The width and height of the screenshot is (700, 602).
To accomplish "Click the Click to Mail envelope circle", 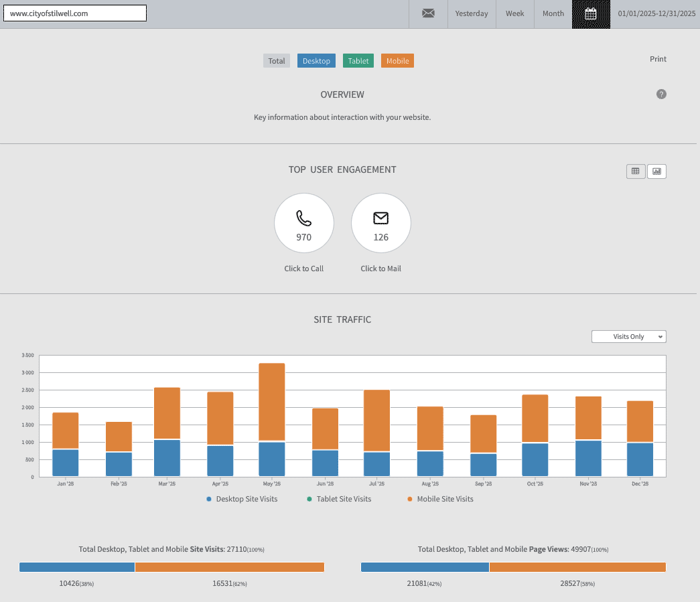I will click(380, 223).
